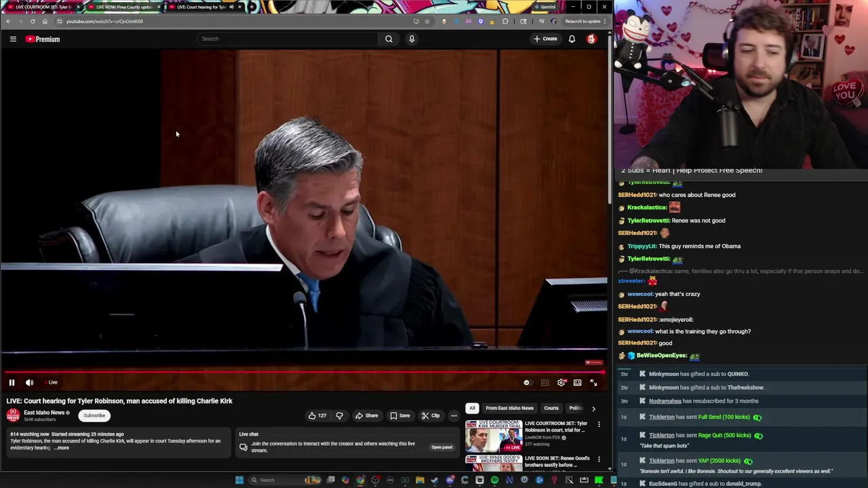Go back with the browser back arrow
This screenshot has width=868, height=488.
pyautogui.click(x=8, y=21)
